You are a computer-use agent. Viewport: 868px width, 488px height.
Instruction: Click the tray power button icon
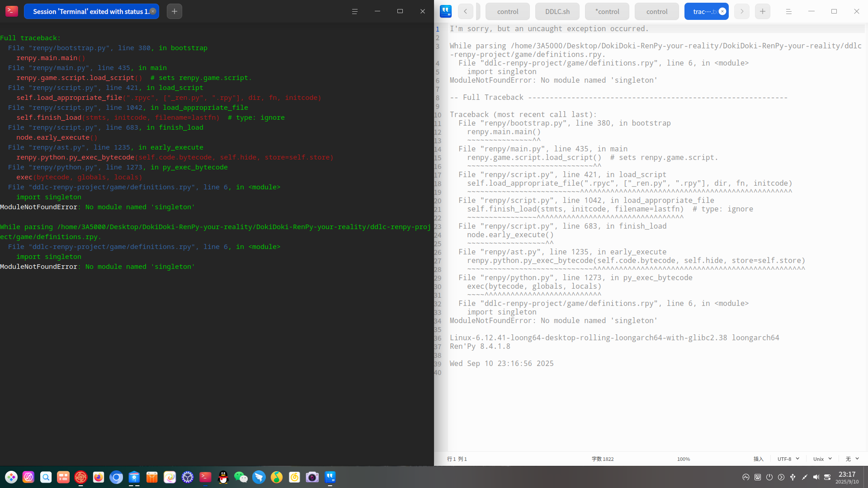click(x=769, y=477)
